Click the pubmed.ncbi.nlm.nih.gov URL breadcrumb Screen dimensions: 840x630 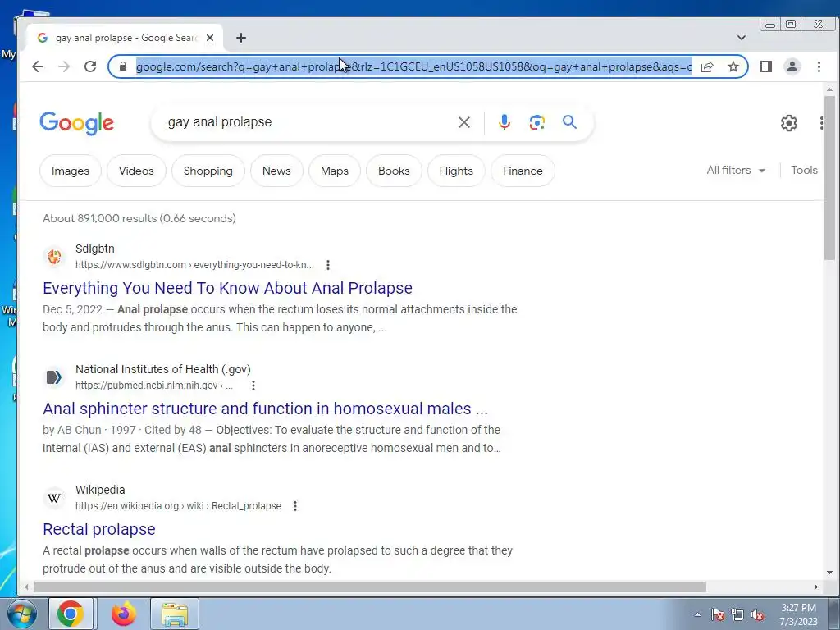click(x=153, y=386)
